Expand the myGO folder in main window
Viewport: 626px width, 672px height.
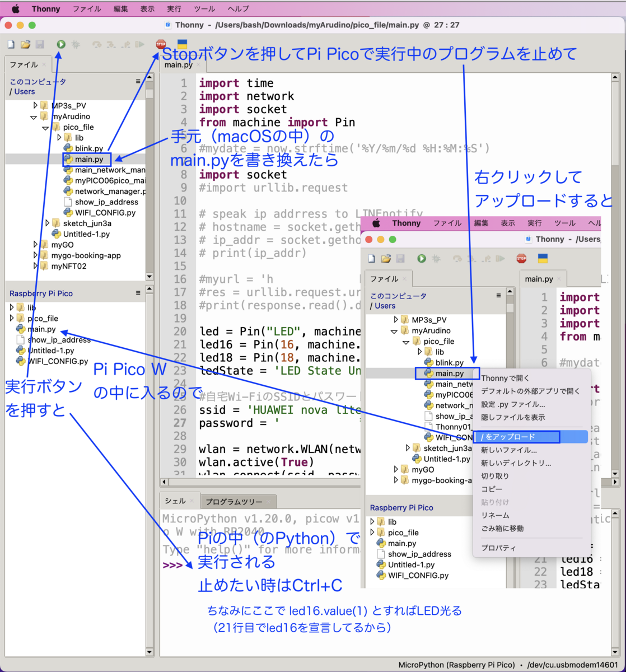click(x=35, y=245)
